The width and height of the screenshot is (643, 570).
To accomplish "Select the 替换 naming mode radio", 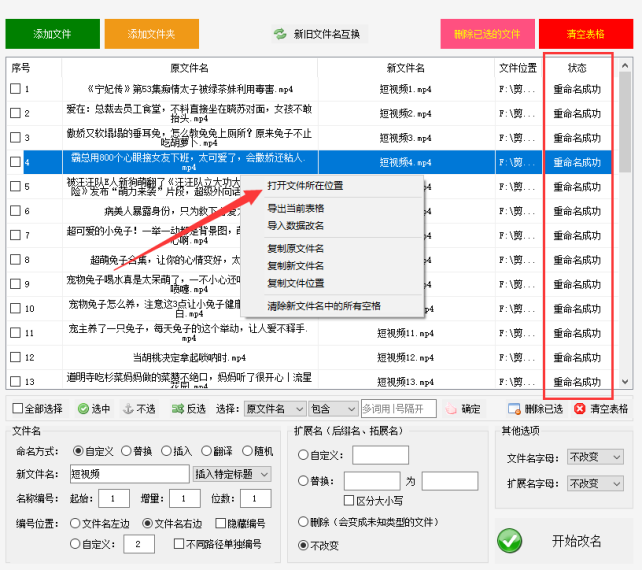I will (126, 451).
